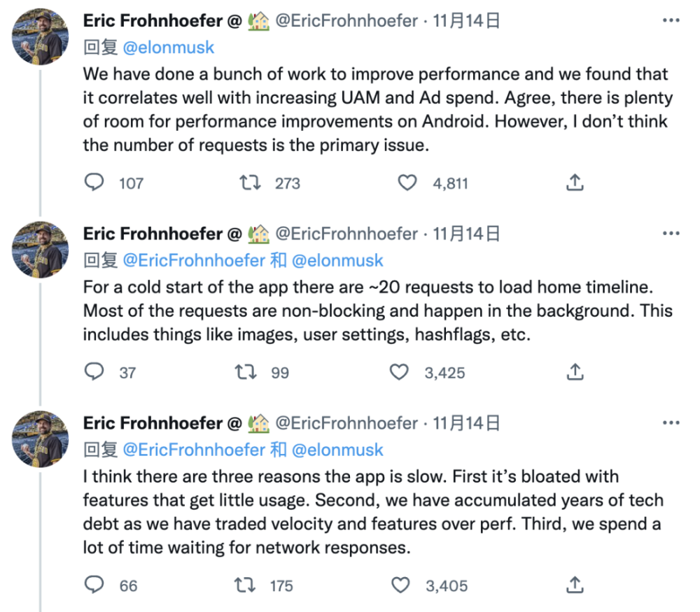Open more options for the third tweet
Viewport: 700px width, 612px height.
tap(671, 423)
